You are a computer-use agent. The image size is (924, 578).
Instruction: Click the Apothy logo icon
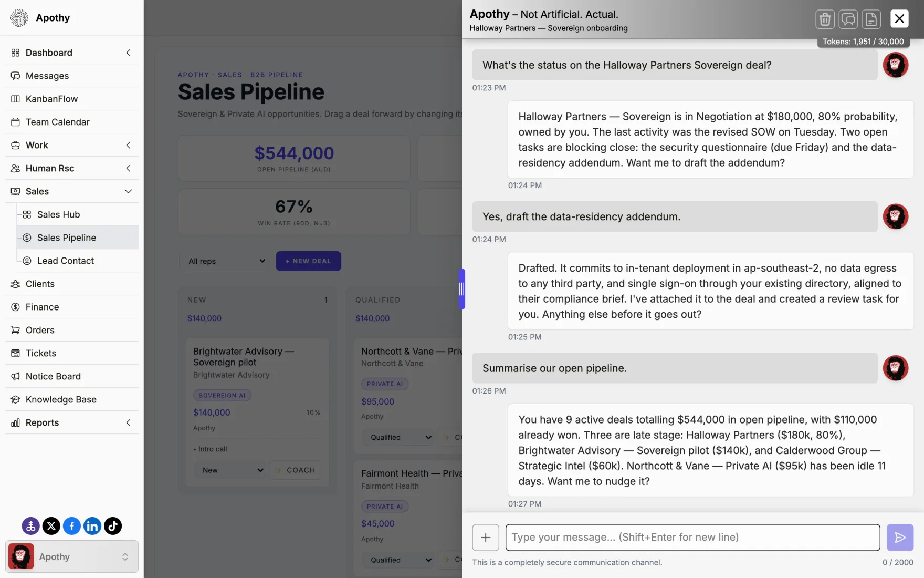click(x=19, y=17)
